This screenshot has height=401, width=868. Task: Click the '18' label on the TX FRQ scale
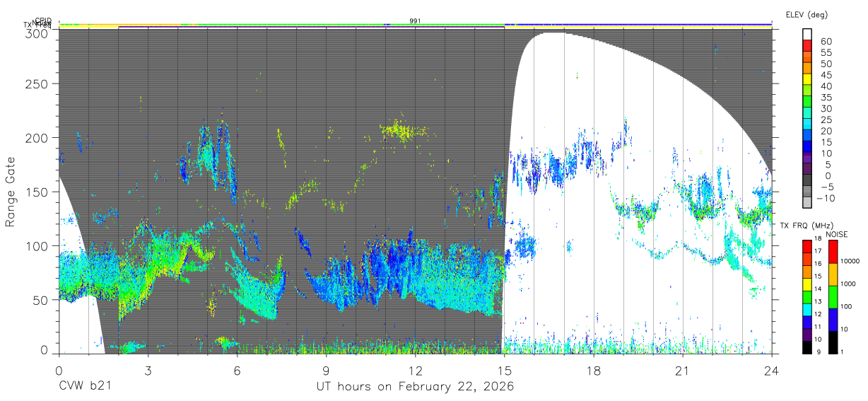click(x=818, y=239)
